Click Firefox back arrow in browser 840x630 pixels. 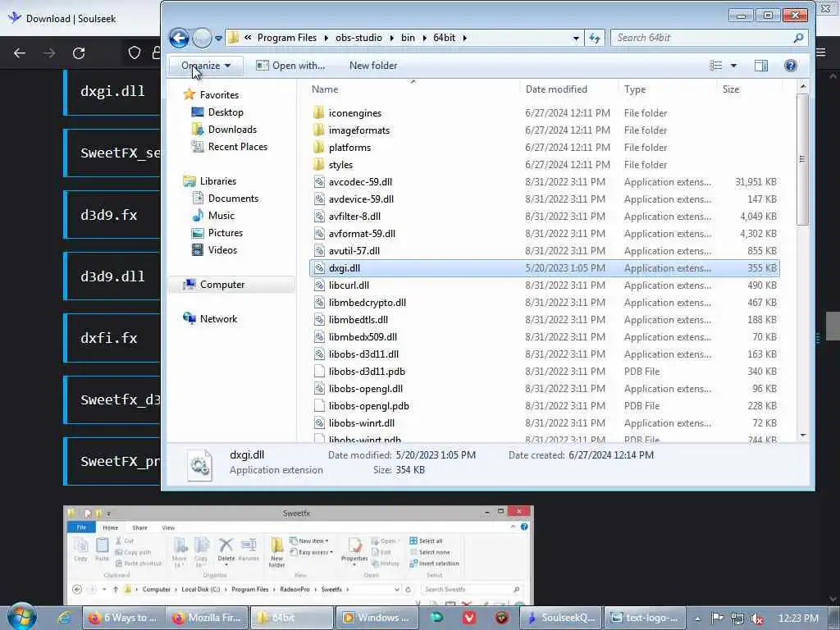point(20,53)
